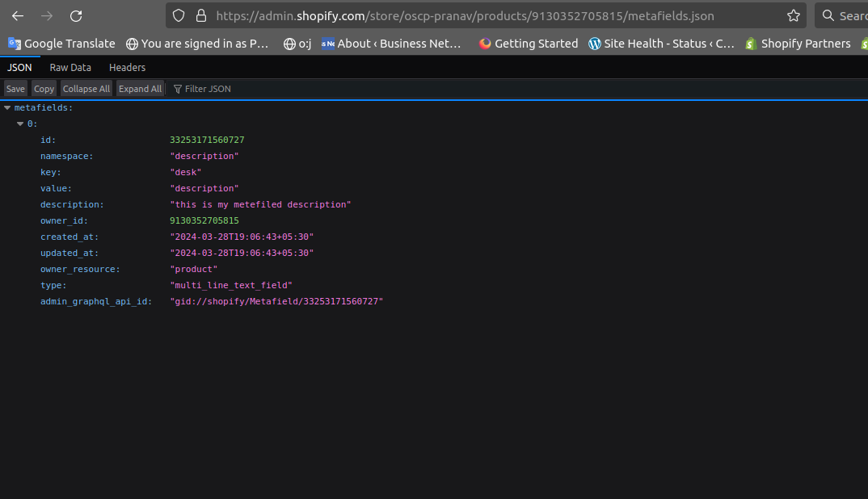
Task: Copy the JSON with Copy button
Action: point(44,89)
